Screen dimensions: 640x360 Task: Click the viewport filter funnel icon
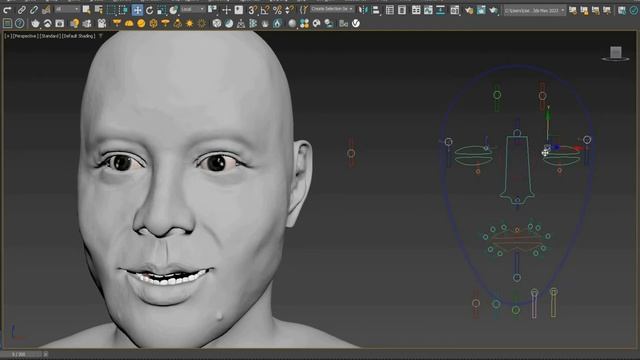[x=100, y=36]
